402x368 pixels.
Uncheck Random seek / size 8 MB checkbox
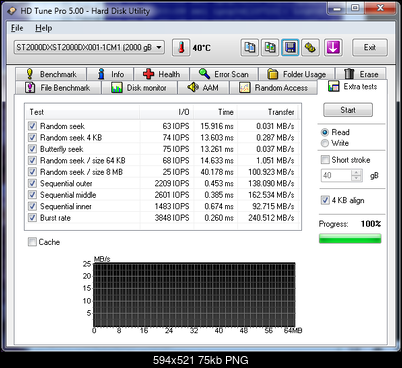[x=32, y=172]
